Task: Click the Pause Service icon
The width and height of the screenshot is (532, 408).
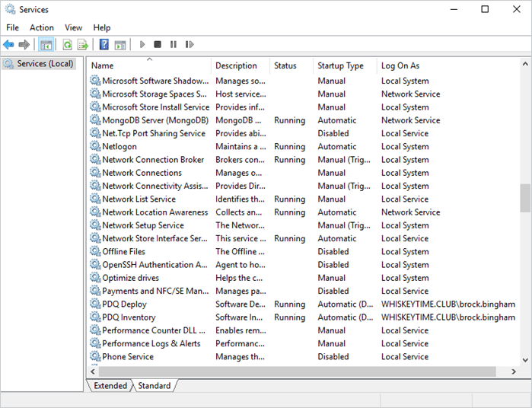Action: point(174,44)
